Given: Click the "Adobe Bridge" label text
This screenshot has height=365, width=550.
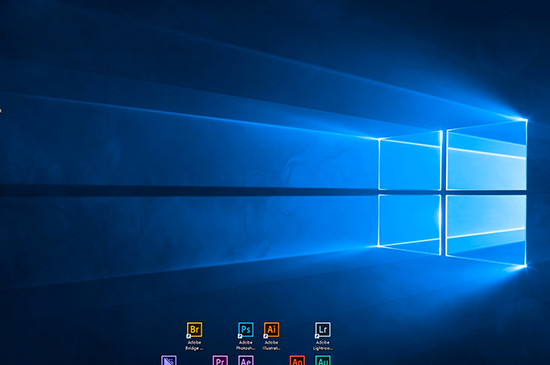Looking at the screenshot, I should click(194, 345).
